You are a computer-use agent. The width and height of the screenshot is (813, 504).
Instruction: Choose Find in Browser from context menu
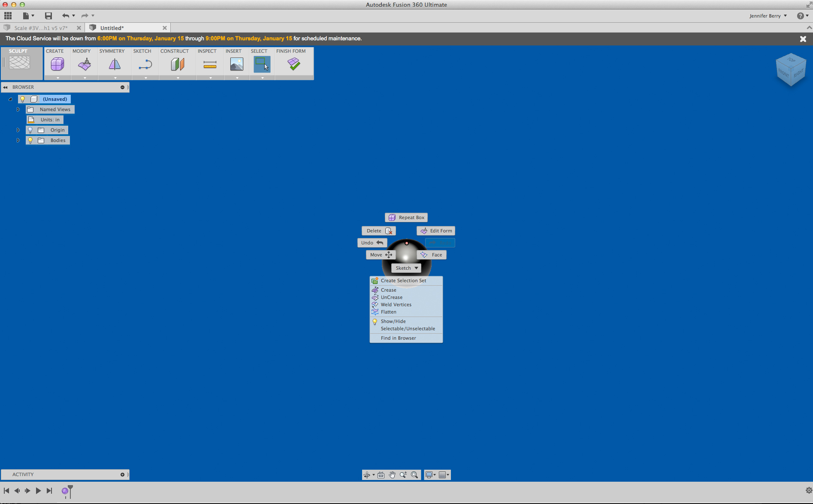pos(406,338)
